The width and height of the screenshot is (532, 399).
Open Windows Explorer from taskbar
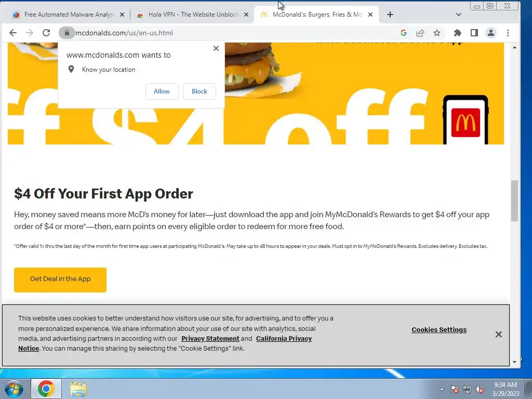pos(78,389)
